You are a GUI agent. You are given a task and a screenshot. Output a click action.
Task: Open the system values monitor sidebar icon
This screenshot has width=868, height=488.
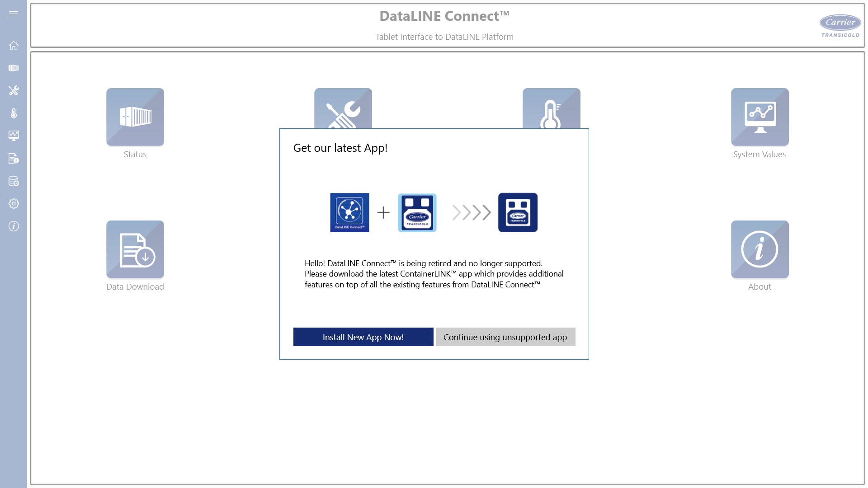14,136
